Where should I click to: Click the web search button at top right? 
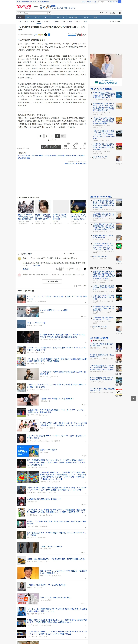click(120, 2)
